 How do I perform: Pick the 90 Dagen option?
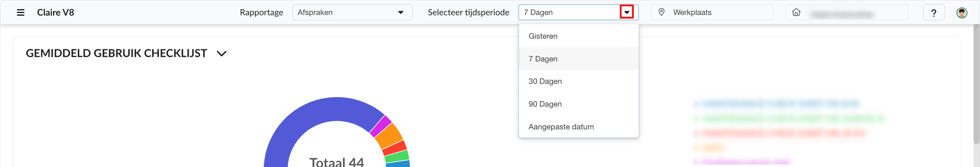[x=545, y=104]
